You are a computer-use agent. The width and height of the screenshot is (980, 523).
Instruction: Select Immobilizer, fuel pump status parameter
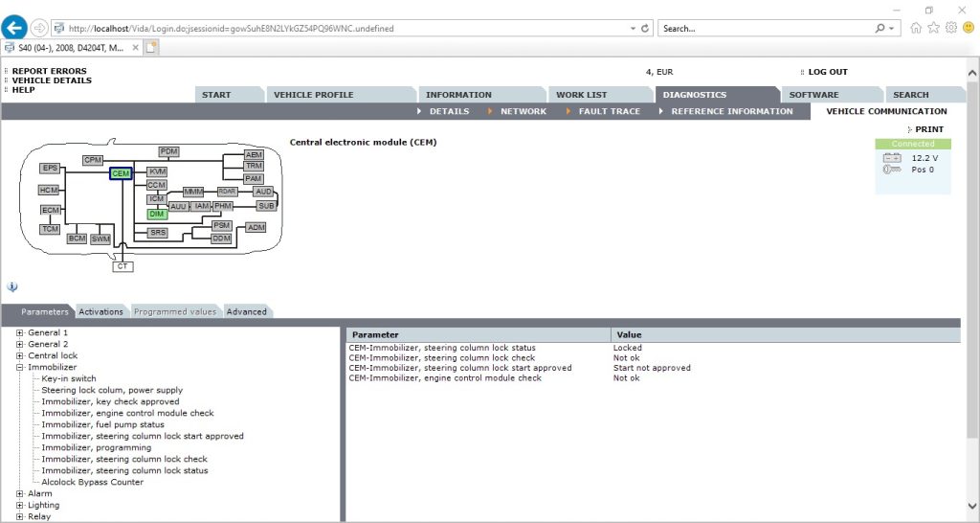(x=103, y=424)
